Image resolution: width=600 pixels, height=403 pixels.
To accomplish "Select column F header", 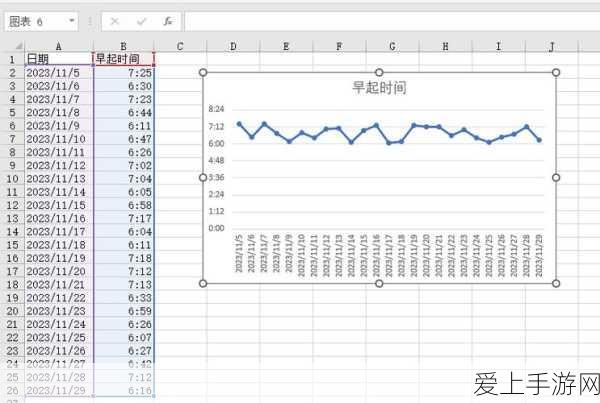I will coord(339,46).
